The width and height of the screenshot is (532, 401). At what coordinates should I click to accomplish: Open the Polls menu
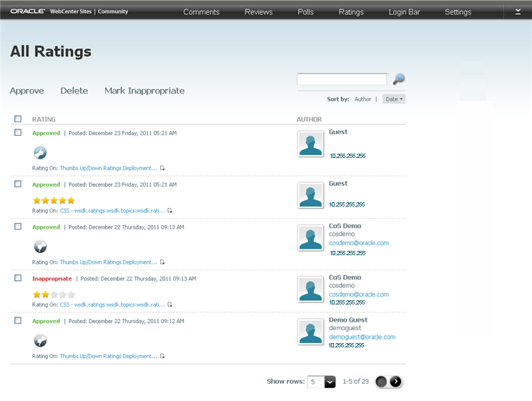coord(305,12)
